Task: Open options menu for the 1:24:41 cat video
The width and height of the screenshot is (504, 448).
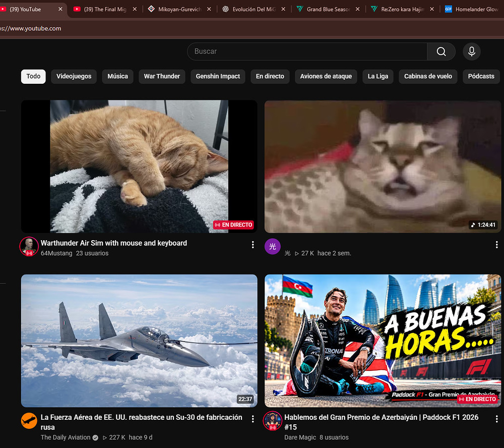Action: click(496, 245)
